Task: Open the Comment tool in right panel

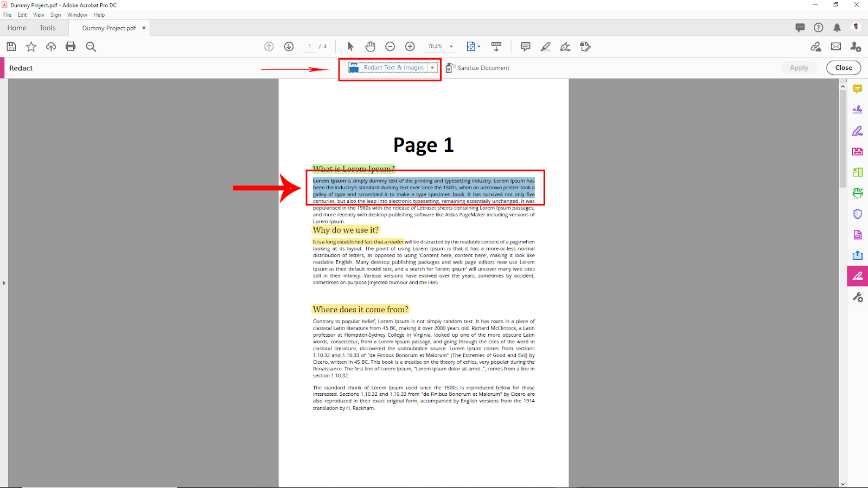Action: [858, 89]
